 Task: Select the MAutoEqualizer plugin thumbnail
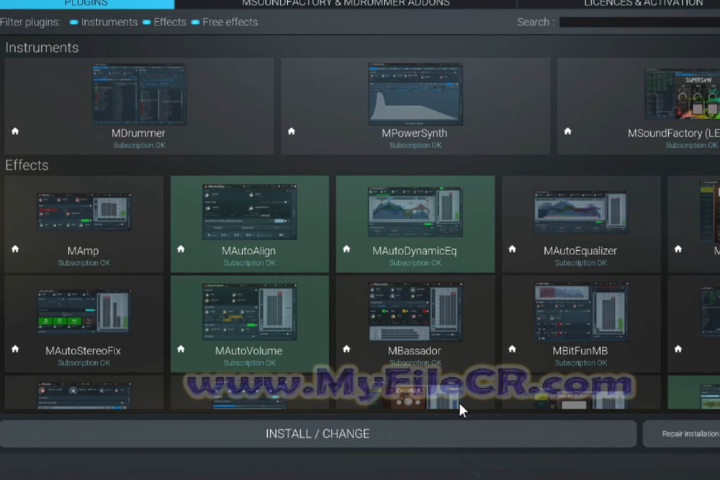click(x=581, y=212)
